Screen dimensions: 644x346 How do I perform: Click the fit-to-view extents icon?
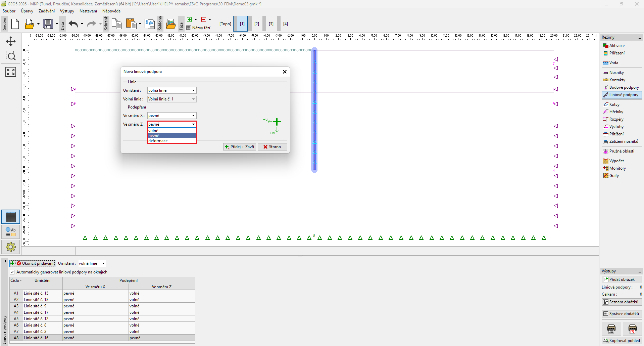click(11, 72)
